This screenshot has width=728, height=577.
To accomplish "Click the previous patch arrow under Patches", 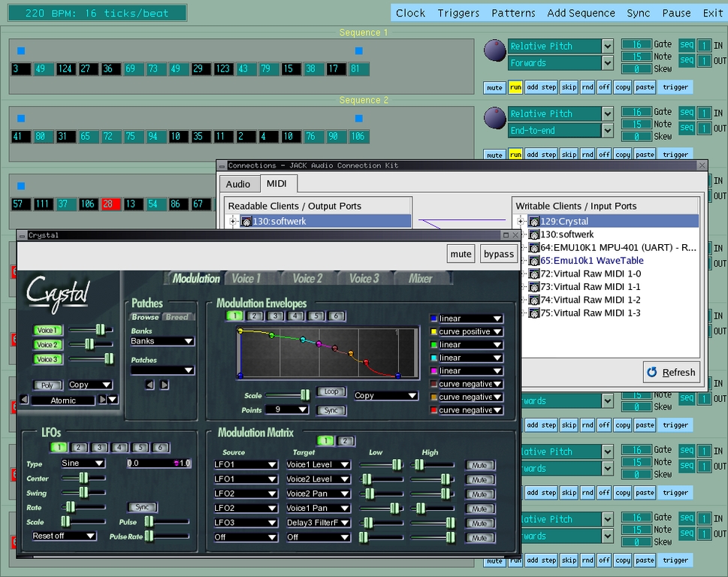I will (150, 385).
